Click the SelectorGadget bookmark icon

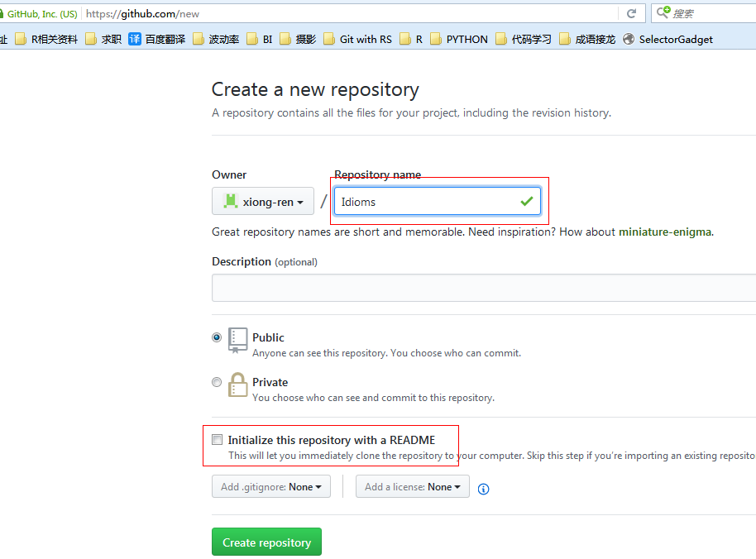[x=629, y=39]
